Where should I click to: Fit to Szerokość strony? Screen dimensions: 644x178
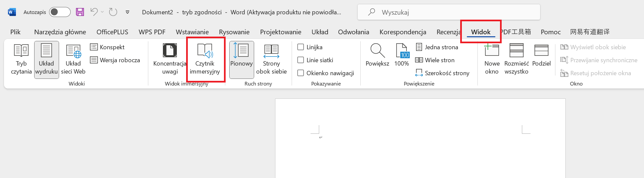(x=442, y=73)
